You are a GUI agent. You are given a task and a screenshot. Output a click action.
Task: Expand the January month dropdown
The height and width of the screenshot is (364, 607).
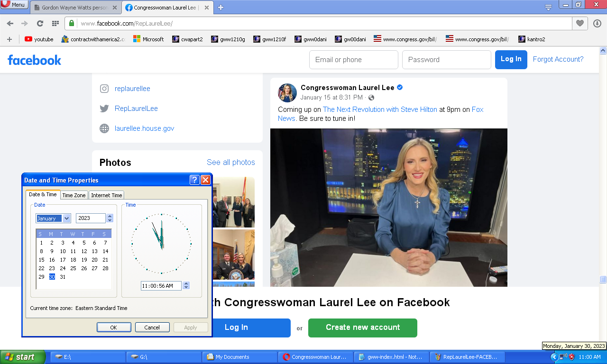click(66, 218)
